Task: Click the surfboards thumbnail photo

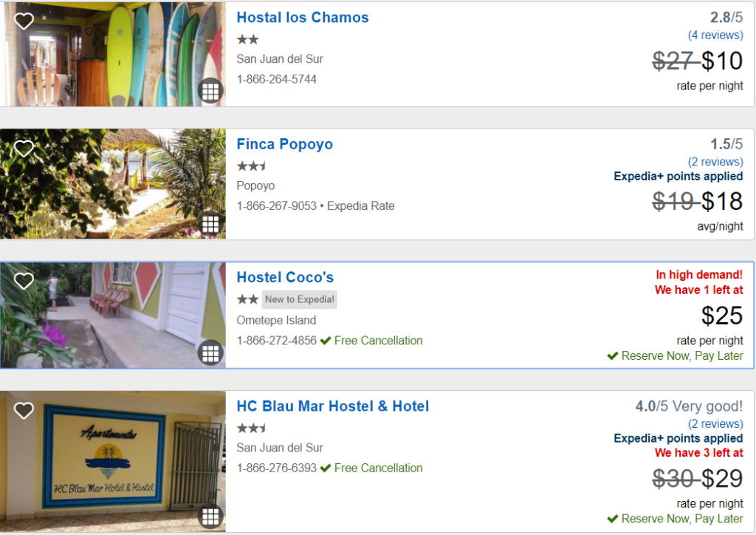Action: click(x=113, y=54)
